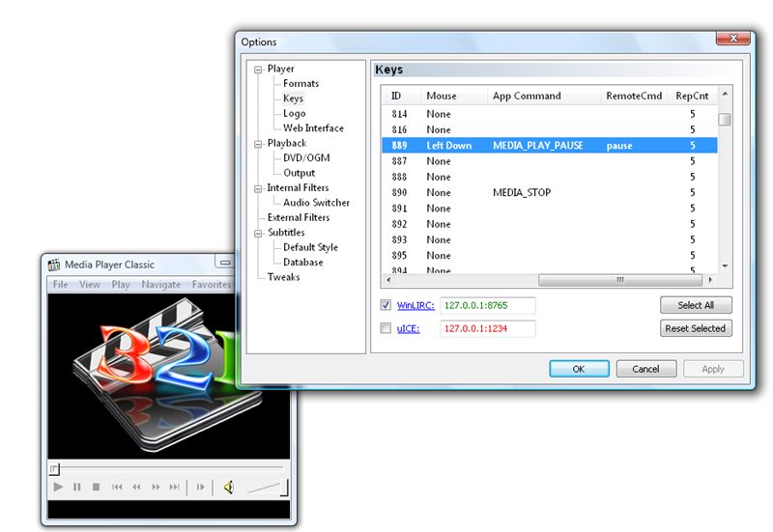Image resolution: width=773 pixels, height=532 pixels.
Task: Click the Media Player Classic title bar icon
Action: click(x=54, y=265)
